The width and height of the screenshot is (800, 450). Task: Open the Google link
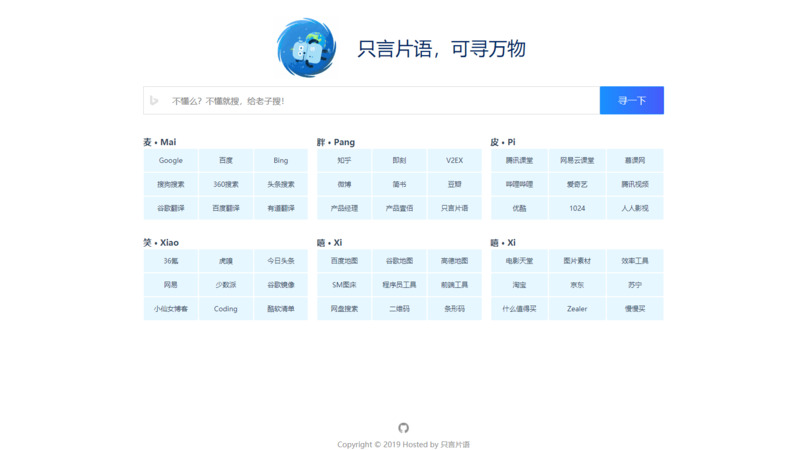pyautogui.click(x=171, y=160)
